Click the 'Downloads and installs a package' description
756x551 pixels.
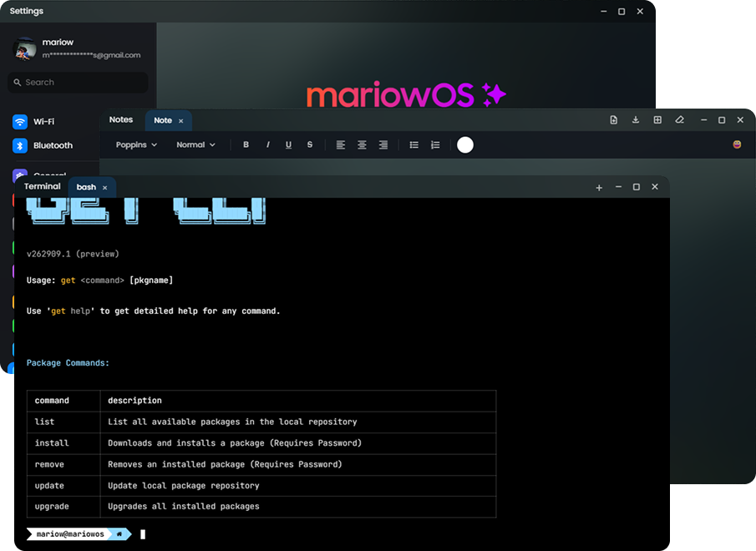[x=235, y=443]
